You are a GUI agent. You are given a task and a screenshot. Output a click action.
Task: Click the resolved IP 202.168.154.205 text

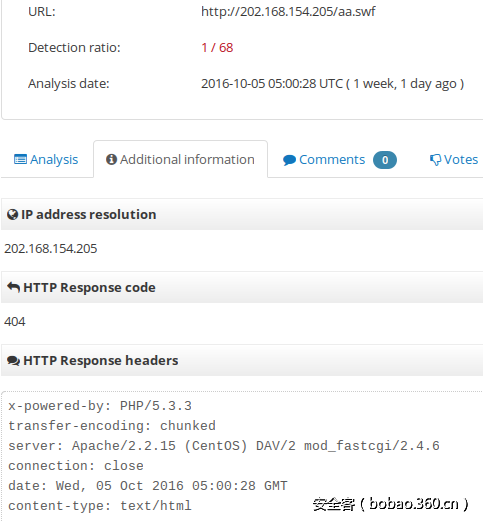[51, 249]
